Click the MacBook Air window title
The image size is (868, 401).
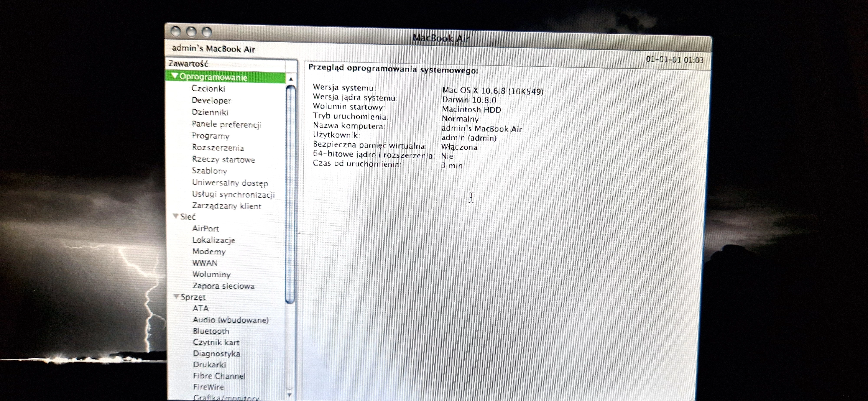[441, 38]
